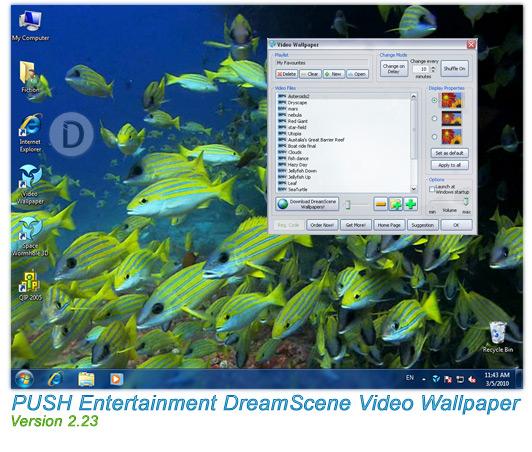Click Video Wallpaper tray icon

coord(436,379)
